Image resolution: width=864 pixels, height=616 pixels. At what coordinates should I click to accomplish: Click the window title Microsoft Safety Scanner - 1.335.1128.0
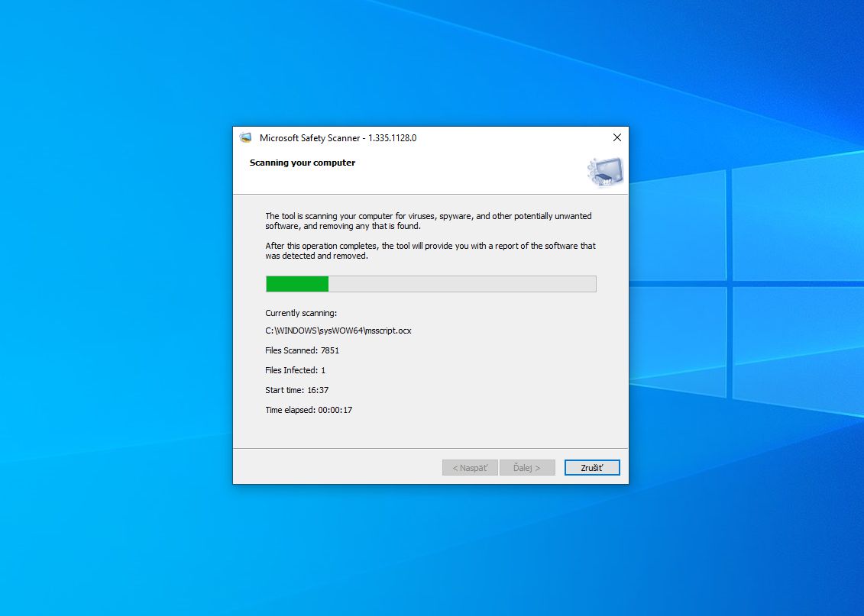click(338, 137)
